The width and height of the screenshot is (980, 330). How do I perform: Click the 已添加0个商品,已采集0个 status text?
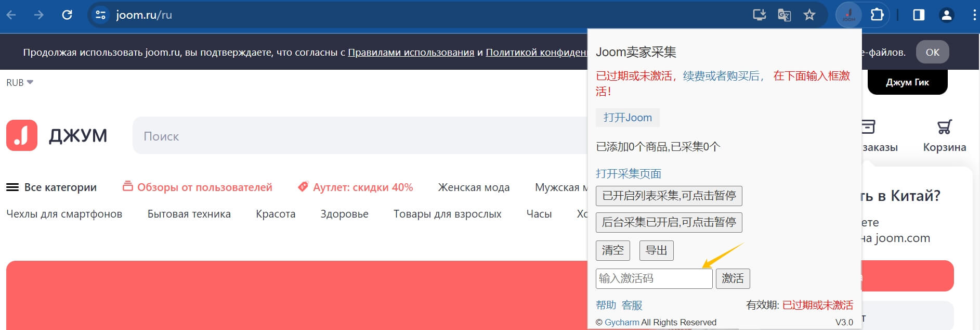coord(658,147)
